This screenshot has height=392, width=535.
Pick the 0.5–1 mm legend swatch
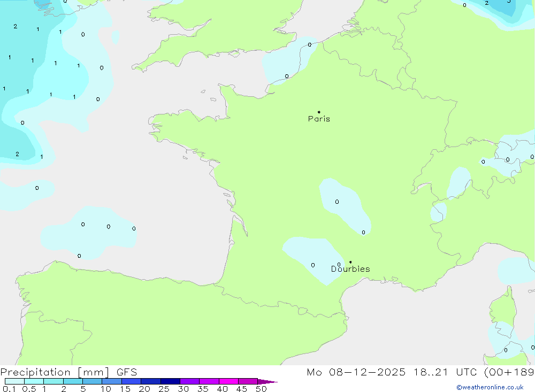[x=34, y=381]
